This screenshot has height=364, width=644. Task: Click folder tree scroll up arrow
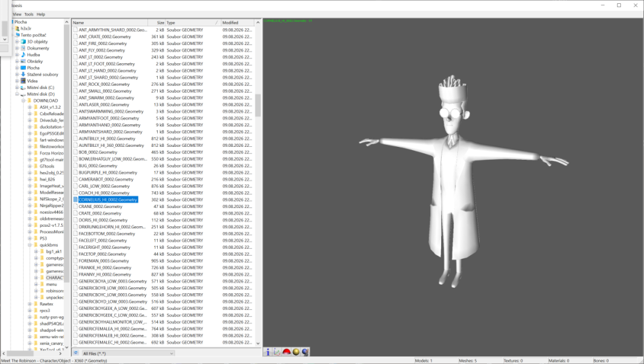coord(66,22)
